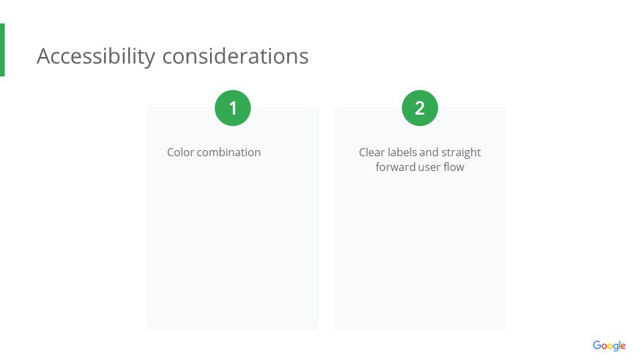Select the Accessibility considerations slide title
The width and height of the screenshot is (644, 362).
tap(172, 56)
